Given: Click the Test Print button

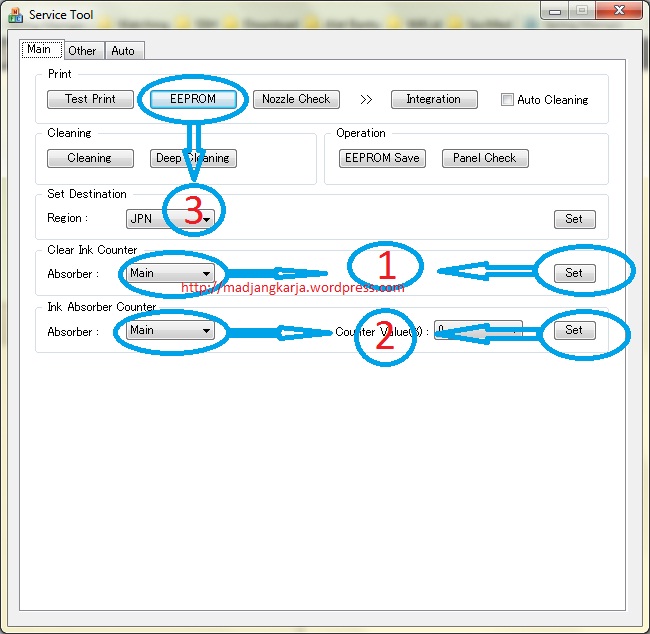Looking at the screenshot, I should tap(90, 99).
